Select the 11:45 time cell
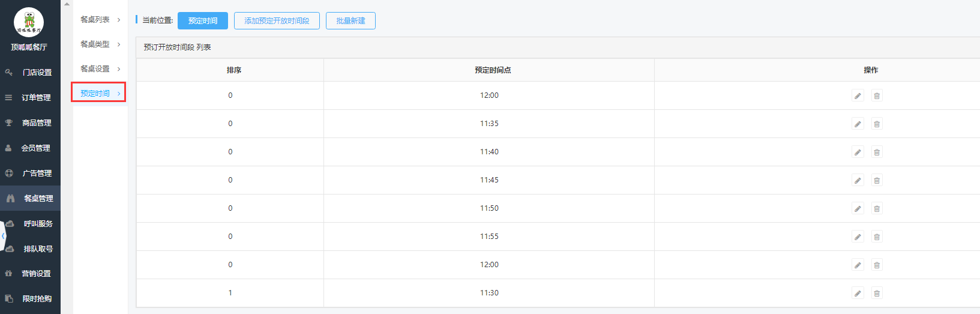 point(489,180)
